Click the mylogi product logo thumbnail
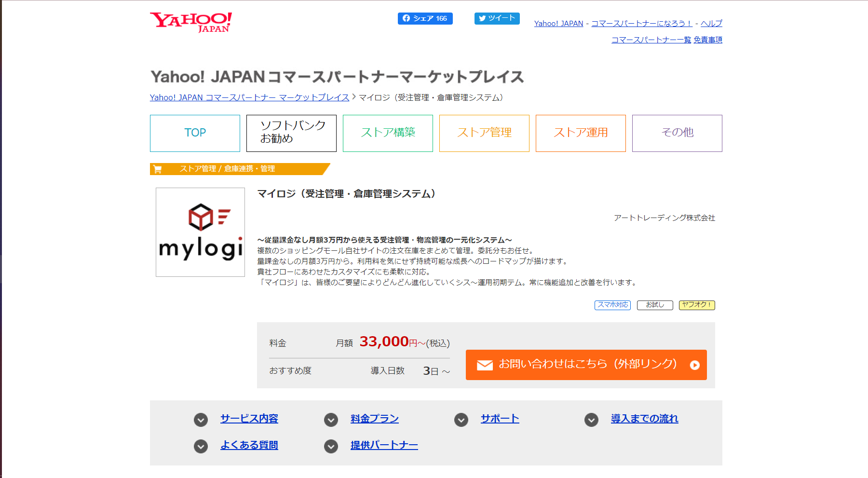The height and width of the screenshot is (478, 868). point(200,232)
